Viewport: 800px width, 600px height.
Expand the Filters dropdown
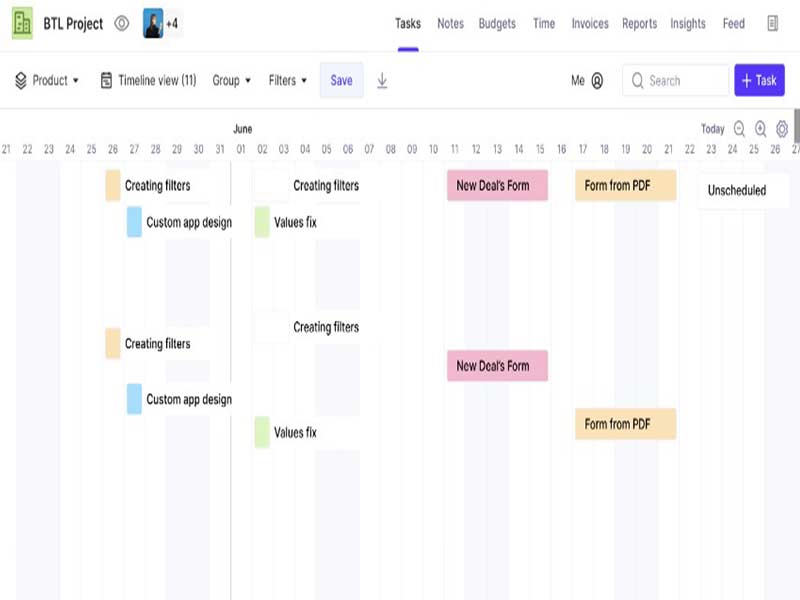(287, 80)
